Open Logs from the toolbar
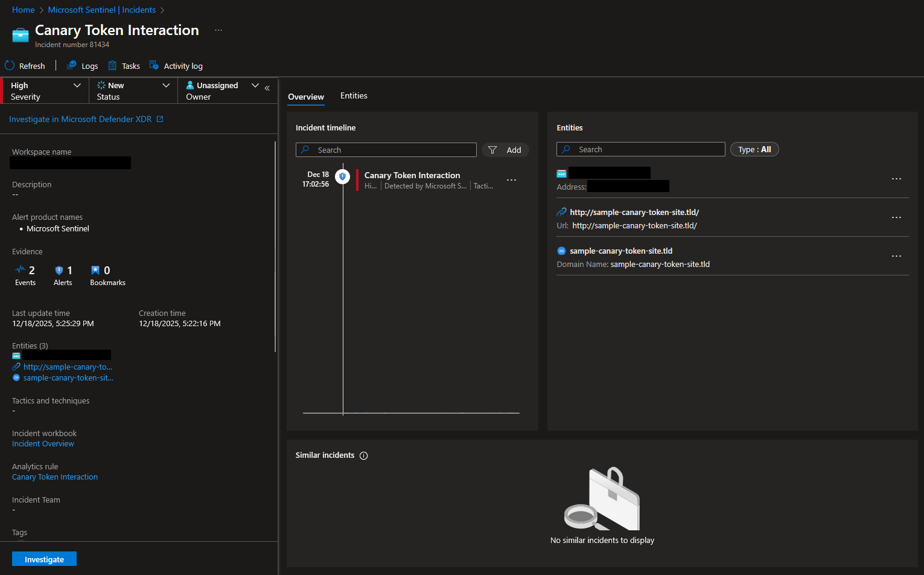This screenshot has height=575, width=924. [x=83, y=66]
